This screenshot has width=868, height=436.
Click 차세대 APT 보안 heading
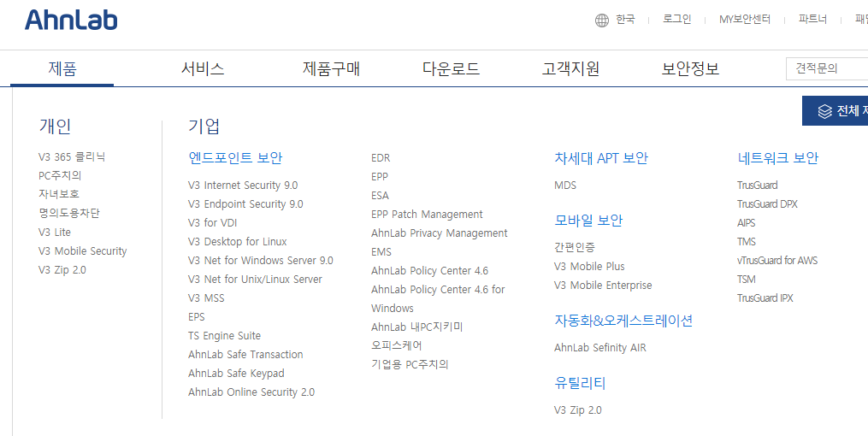[x=601, y=158]
